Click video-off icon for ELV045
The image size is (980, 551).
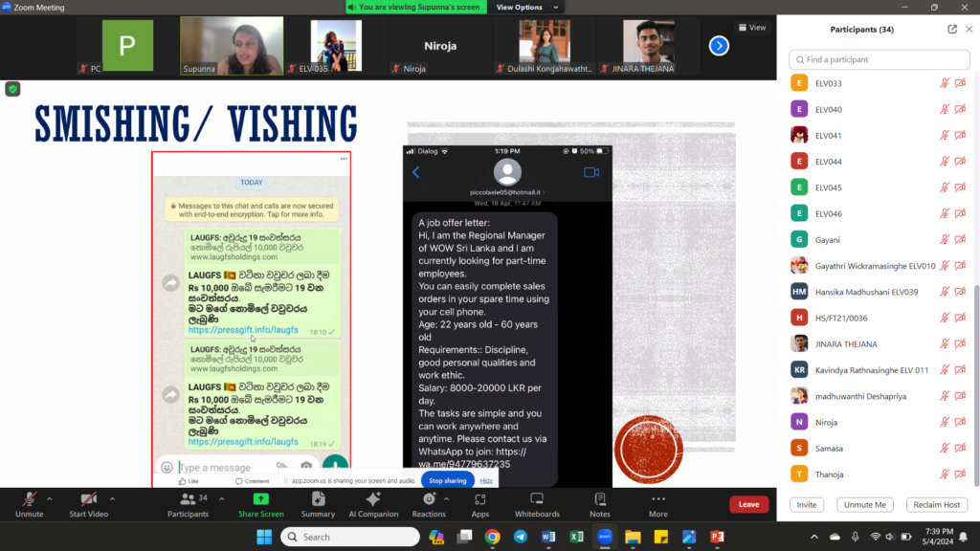[960, 187]
